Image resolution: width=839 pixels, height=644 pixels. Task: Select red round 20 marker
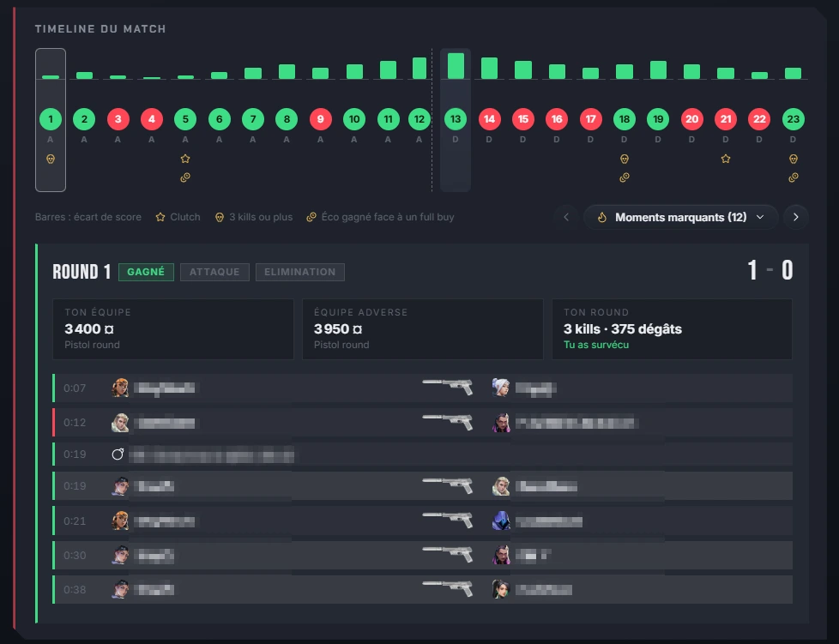[691, 118]
